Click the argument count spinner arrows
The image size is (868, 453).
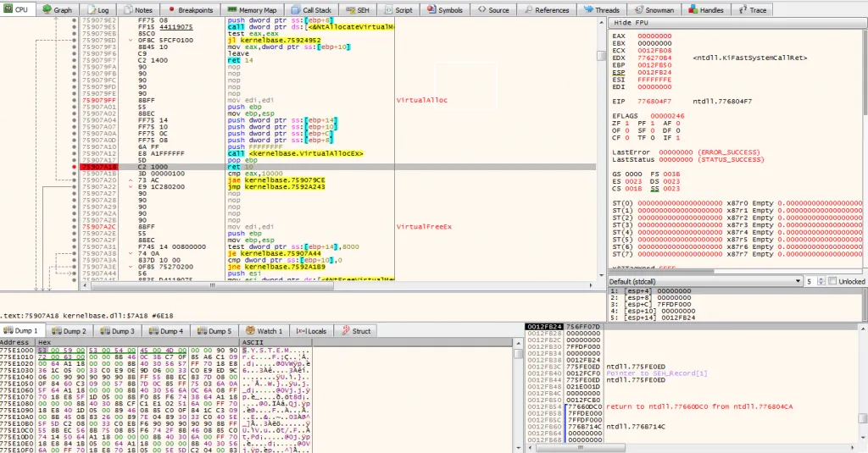821,281
